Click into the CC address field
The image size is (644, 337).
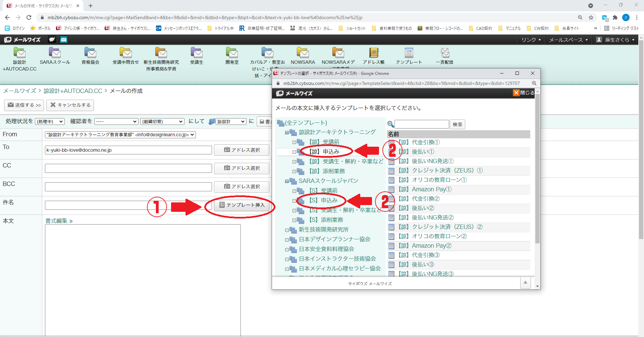tap(128, 168)
